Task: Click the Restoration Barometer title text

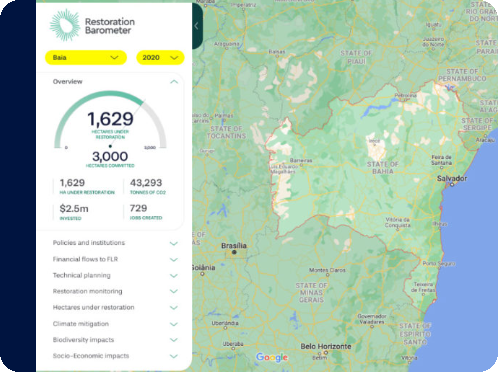Action: click(110, 26)
